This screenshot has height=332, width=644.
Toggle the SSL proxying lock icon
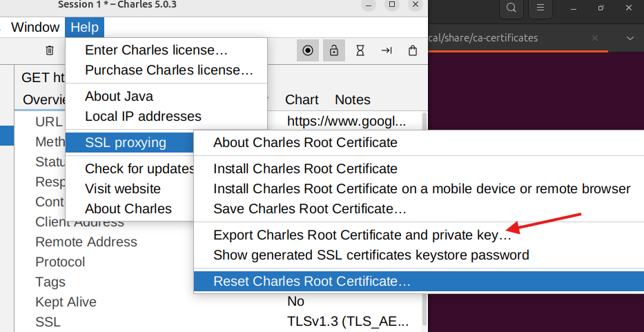point(334,50)
